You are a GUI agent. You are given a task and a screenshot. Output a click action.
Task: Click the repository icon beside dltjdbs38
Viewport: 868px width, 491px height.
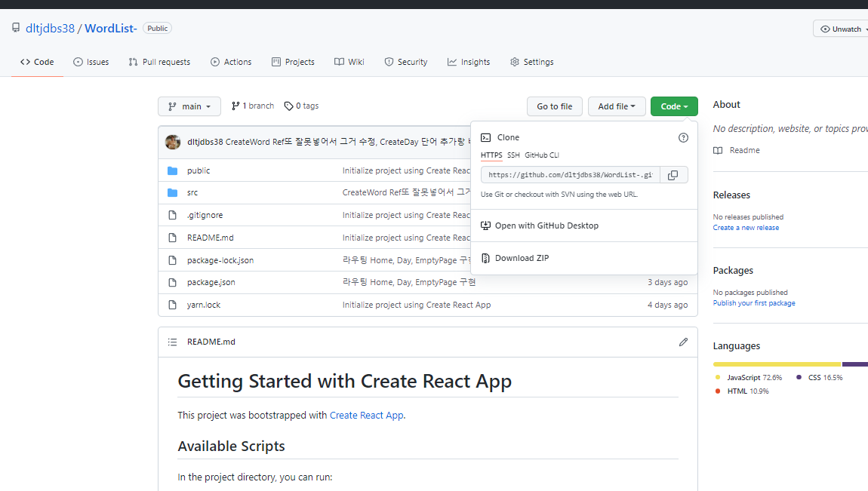tap(16, 28)
